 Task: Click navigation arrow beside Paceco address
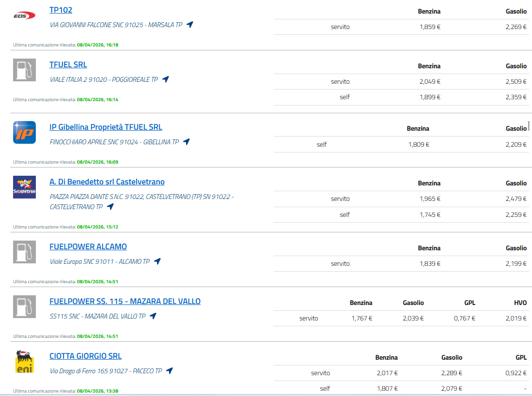coord(170,371)
